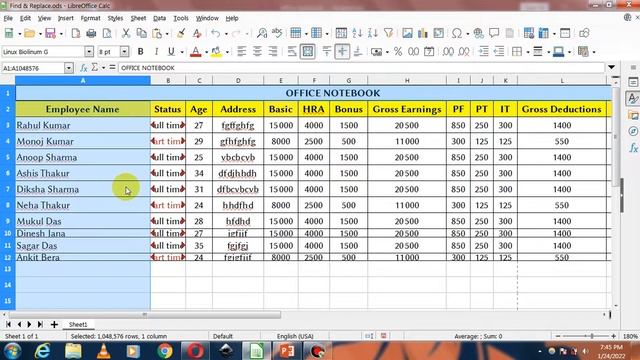This screenshot has width=640, height=360.
Task: Toggle Bold formatting
Action: pos(140,52)
